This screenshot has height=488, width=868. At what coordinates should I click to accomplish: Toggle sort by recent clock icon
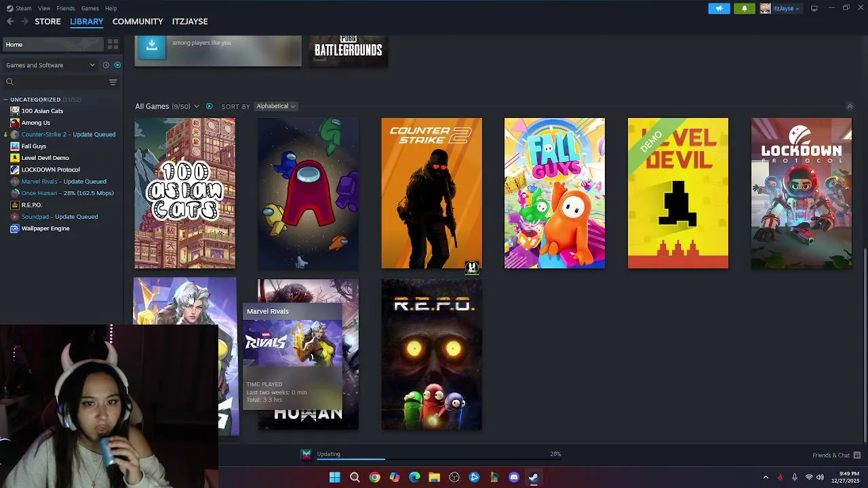[106, 65]
